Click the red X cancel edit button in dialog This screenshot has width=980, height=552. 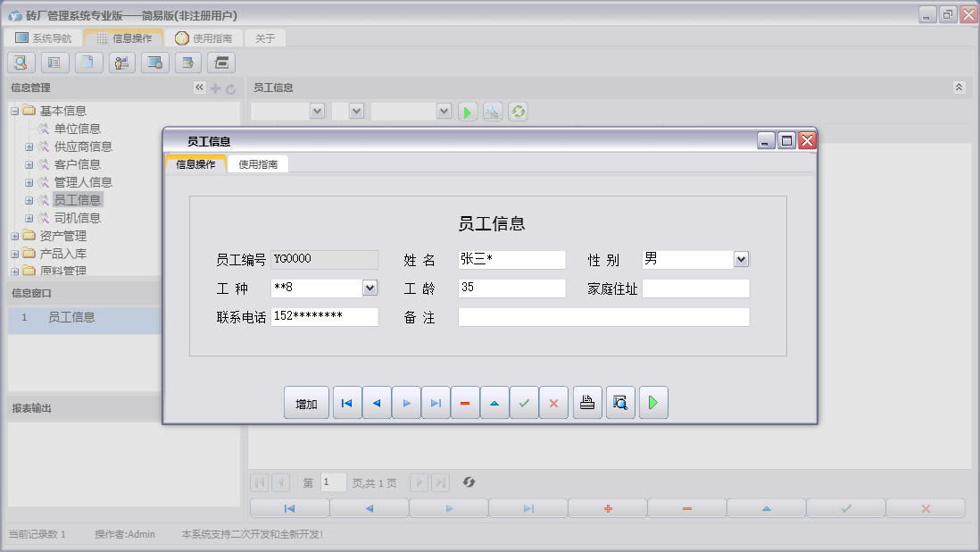click(553, 403)
